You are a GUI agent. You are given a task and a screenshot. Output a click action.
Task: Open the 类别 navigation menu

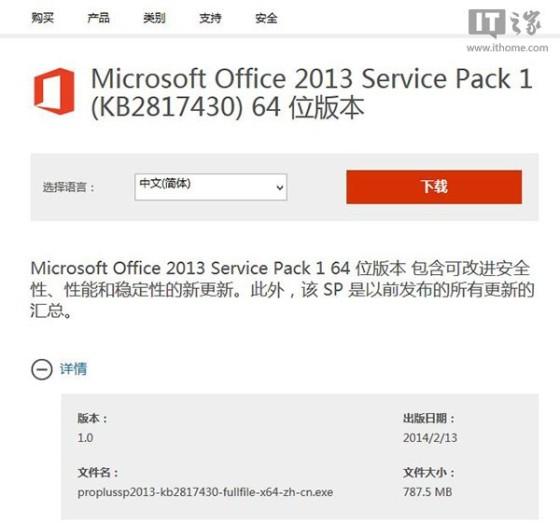click(154, 18)
